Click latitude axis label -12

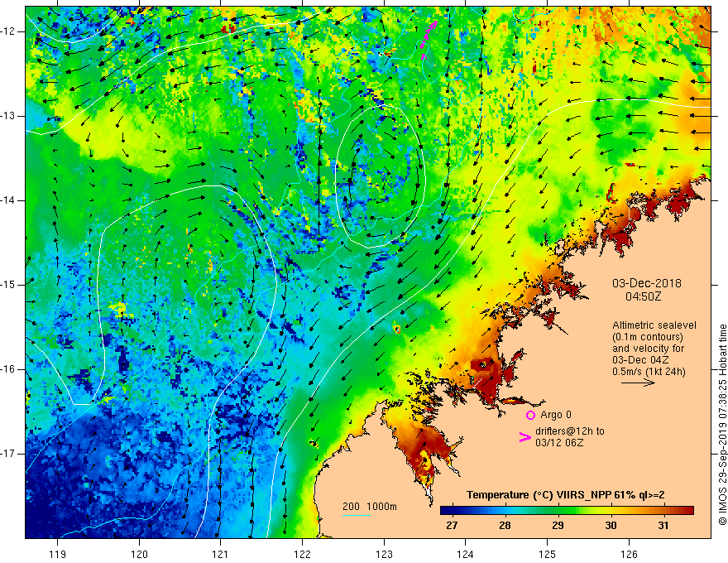pos(8,31)
